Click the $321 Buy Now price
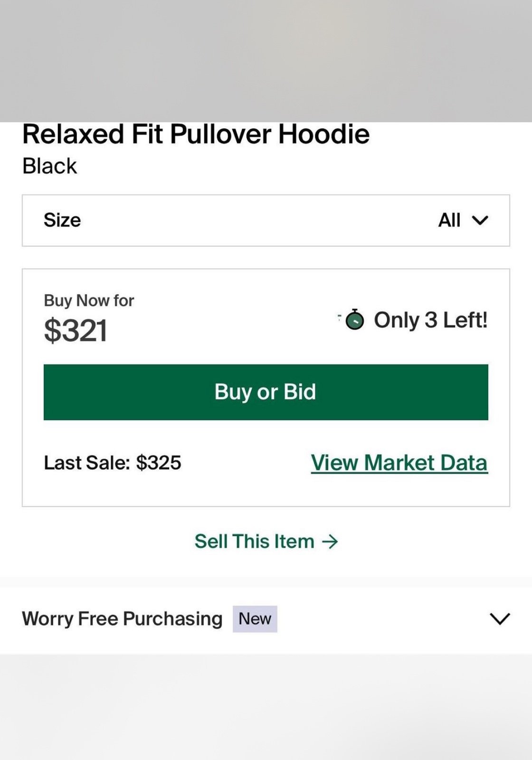 (76, 331)
